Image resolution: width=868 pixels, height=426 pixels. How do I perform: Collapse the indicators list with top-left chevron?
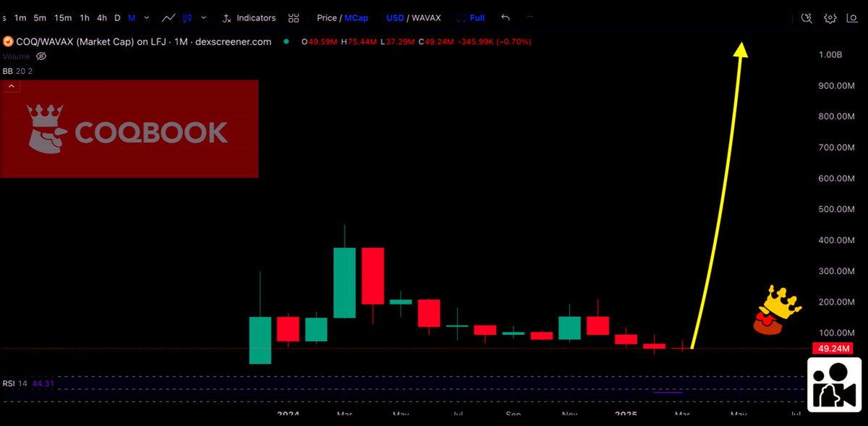11,85
